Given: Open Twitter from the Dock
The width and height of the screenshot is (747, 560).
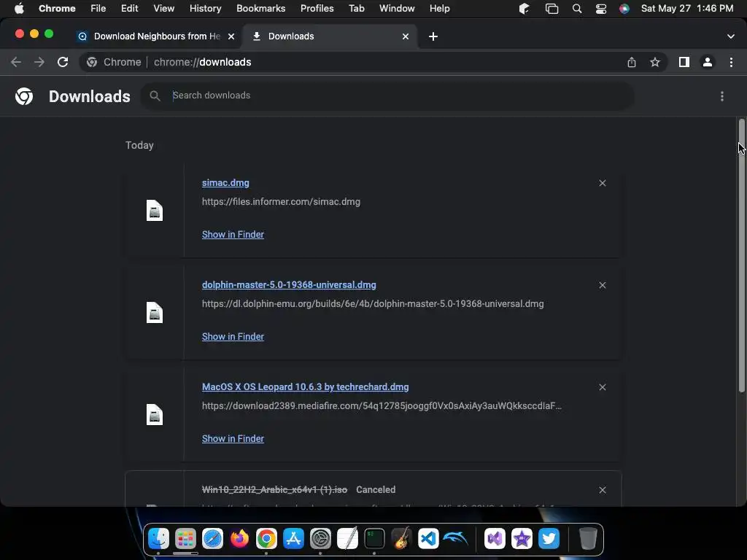Looking at the screenshot, I should tap(549, 539).
